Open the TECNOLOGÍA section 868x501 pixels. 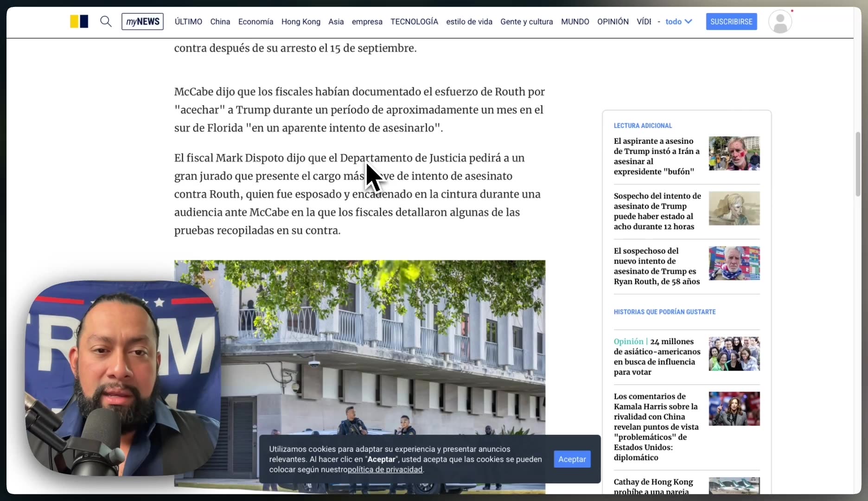414,21
